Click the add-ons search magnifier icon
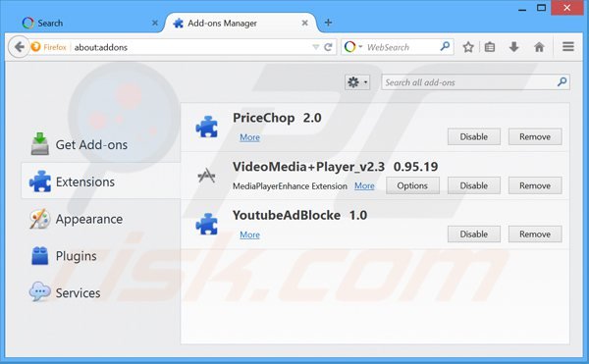 [562, 81]
